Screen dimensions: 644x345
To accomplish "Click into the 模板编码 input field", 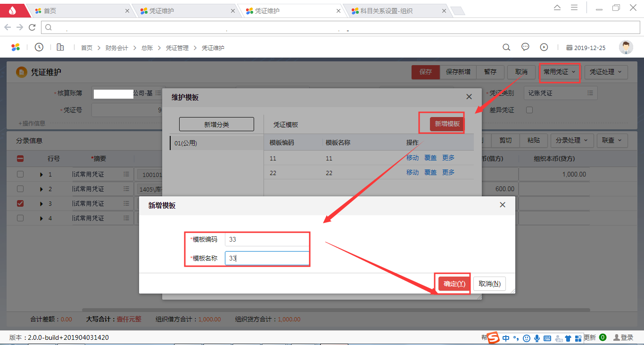I will pos(267,239).
